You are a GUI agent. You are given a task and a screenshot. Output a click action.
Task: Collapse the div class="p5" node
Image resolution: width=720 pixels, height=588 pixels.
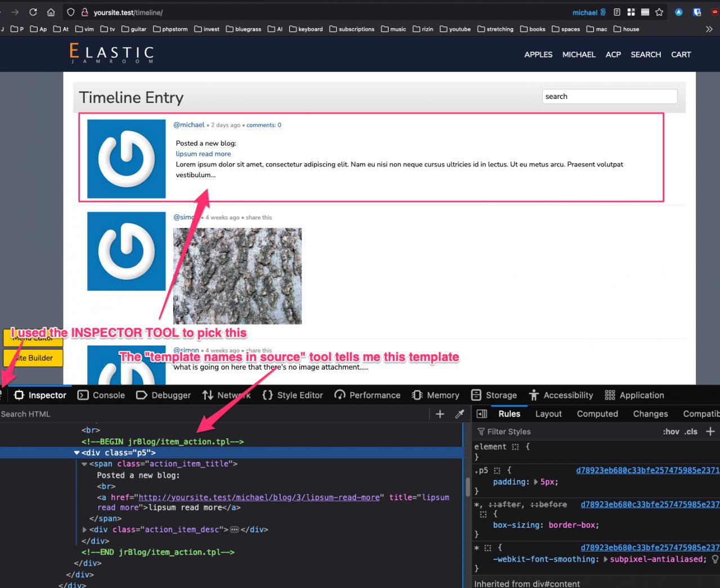[x=77, y=453]
